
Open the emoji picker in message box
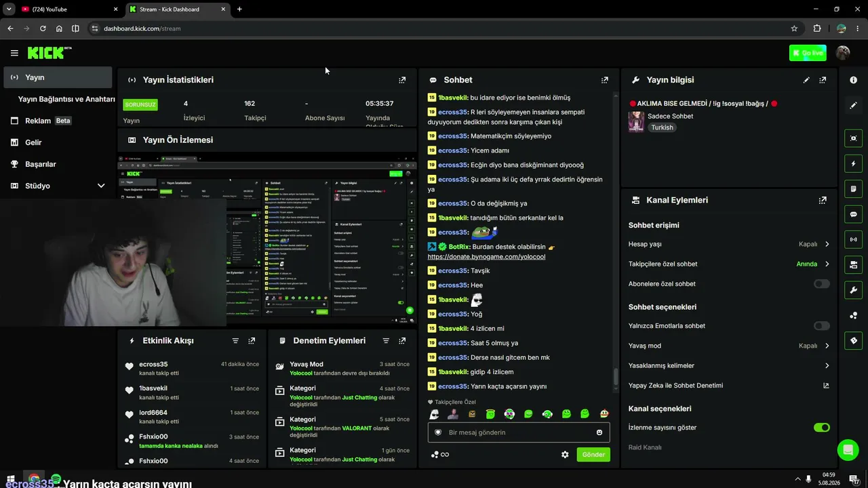599,432
